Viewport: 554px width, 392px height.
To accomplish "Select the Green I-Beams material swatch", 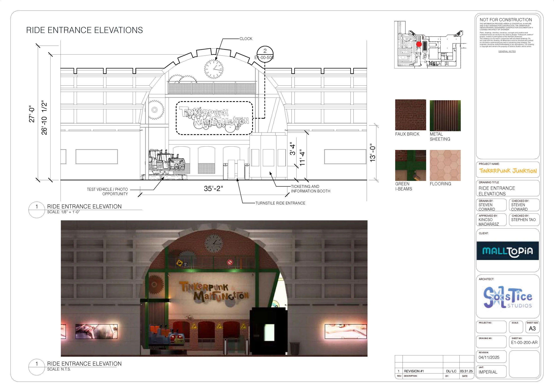I will (x=410, y=165).
